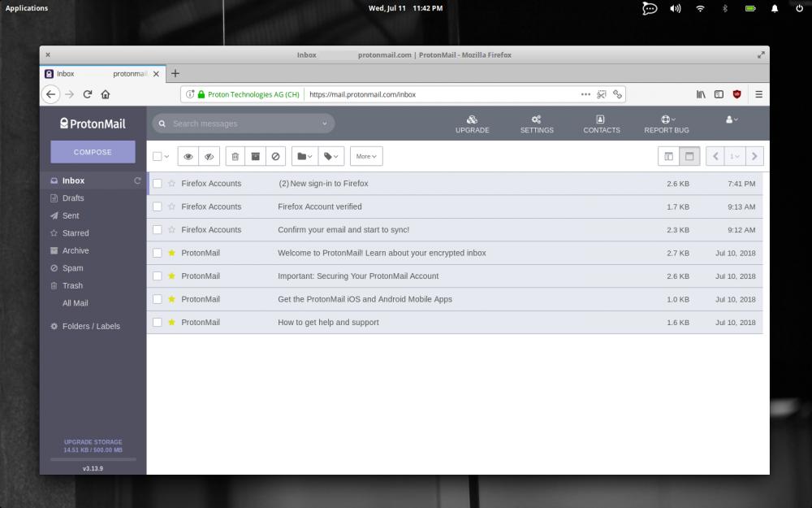This screenshot has height=508, width=812.
Task: Open the clock and date in top panel
Action: (x=405, y=8)
